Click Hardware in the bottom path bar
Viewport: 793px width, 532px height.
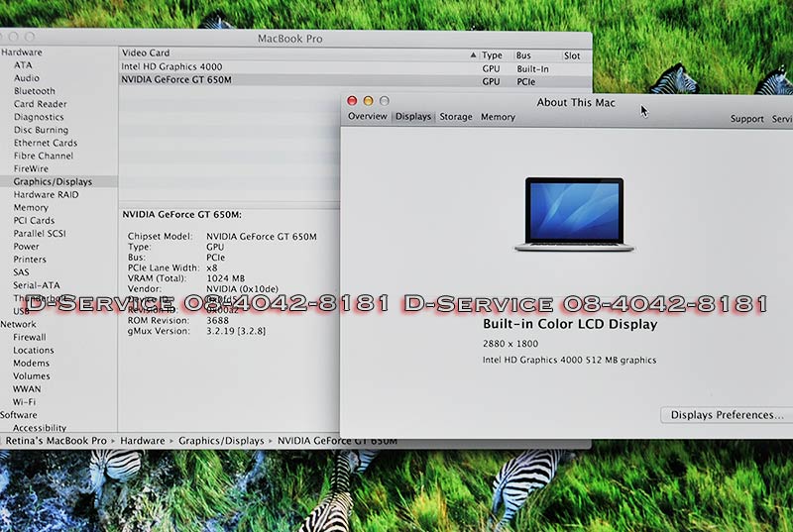142,441
